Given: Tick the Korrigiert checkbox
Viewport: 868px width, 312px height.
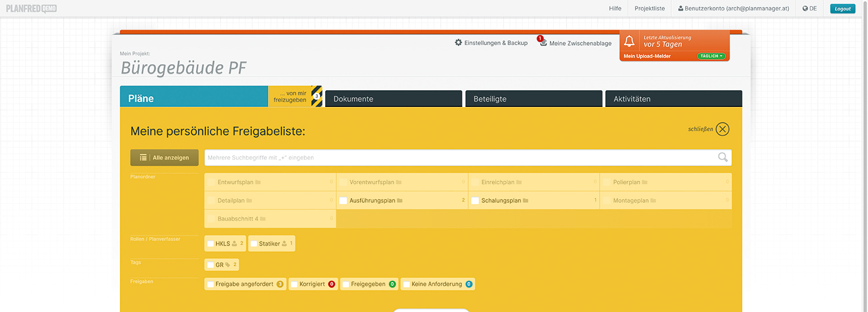Looking at the screenshot, I should 295,284.
